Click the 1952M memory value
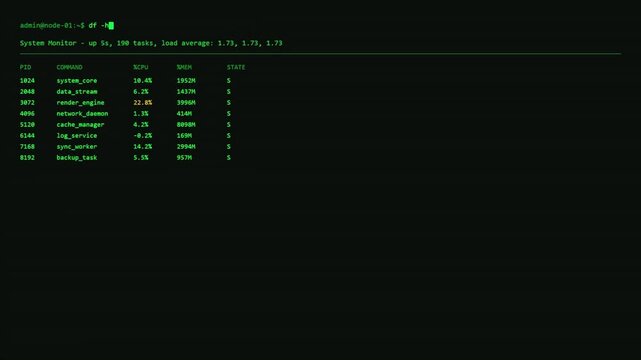 [186, 81]
